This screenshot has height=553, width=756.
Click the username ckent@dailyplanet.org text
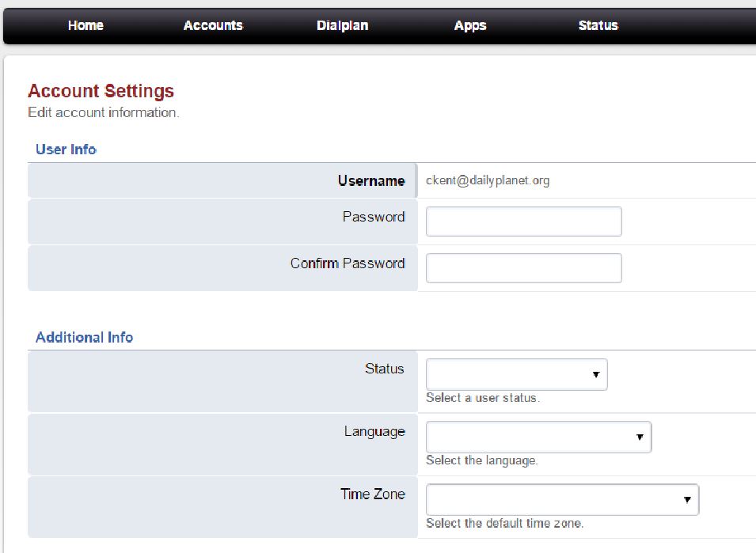(488, 180)
